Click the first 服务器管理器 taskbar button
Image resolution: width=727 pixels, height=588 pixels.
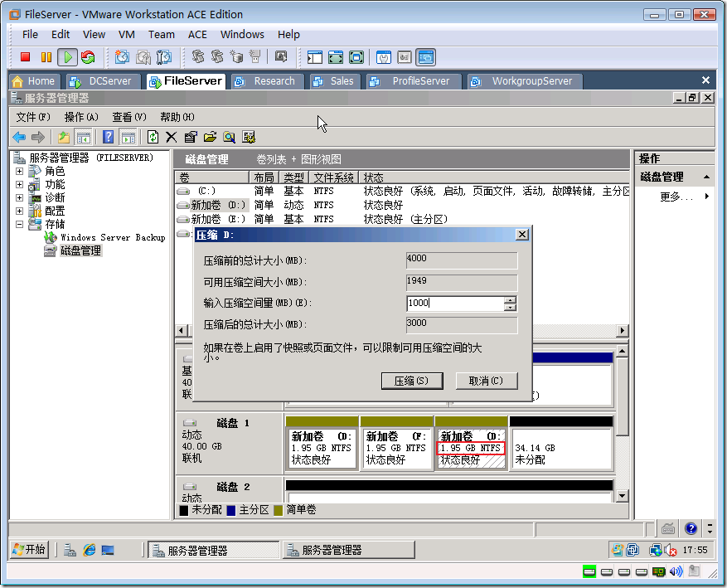(214, 551)
